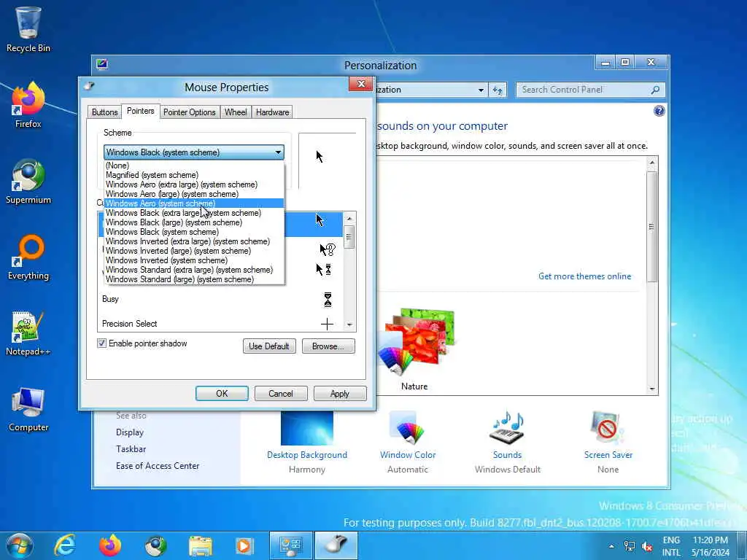Open the Recycle Bin desktop icon
The image size is (747, 560).
tap(28, 28)
